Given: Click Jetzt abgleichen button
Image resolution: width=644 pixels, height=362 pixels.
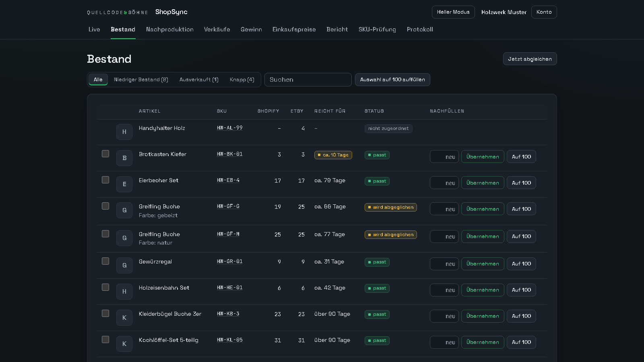Looking at the screenshot, I should 530,59.
